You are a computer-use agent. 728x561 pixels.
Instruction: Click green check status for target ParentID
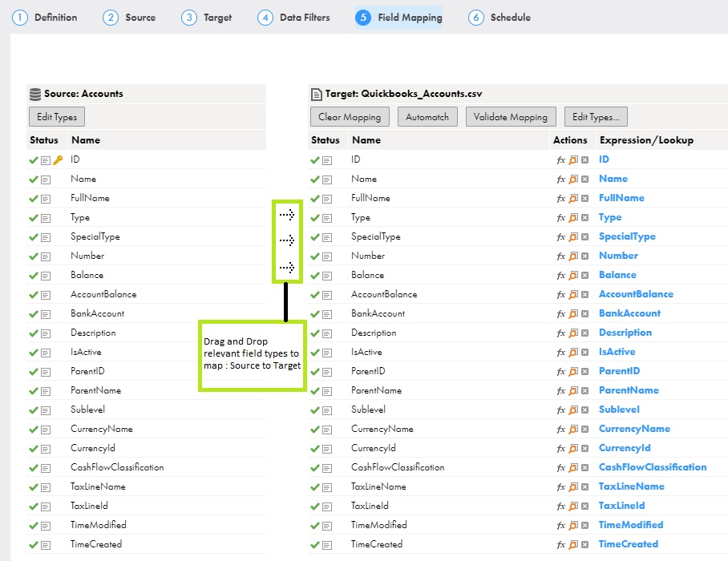[315, 372]
